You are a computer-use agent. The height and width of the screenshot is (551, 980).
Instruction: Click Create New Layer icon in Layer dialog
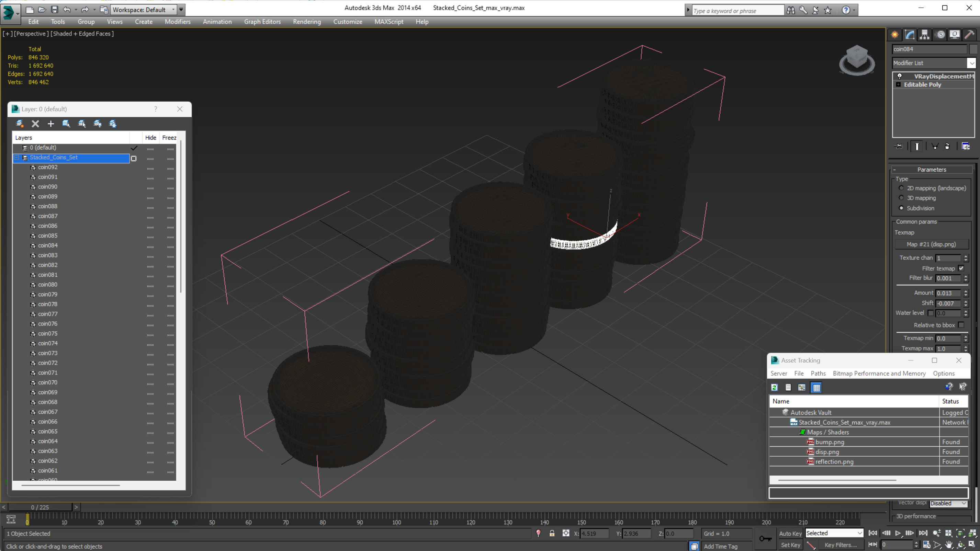pos(20,124)
